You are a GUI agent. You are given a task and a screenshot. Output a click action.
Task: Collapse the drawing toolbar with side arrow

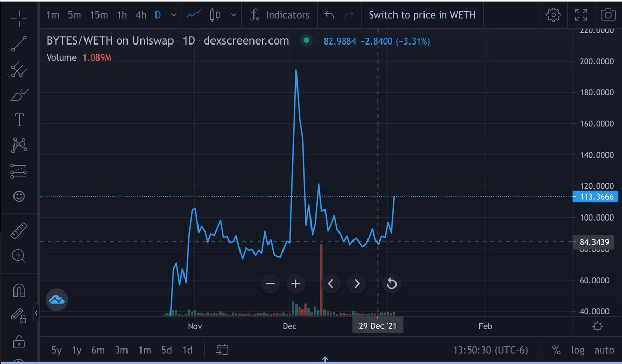(36, 313)
